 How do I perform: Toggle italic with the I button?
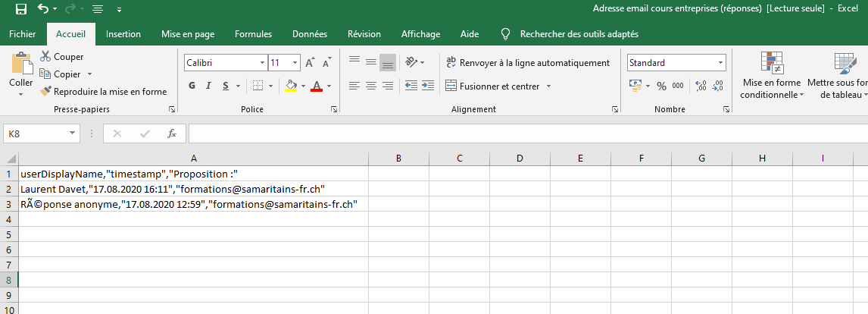tap(209, 86)
